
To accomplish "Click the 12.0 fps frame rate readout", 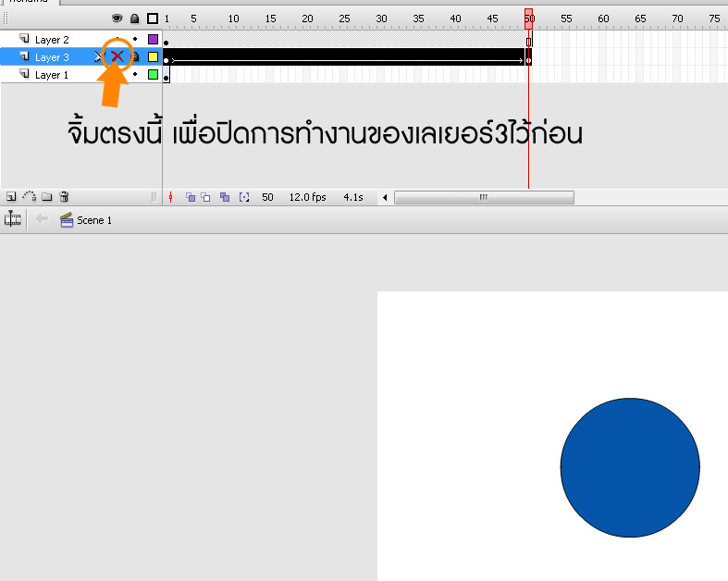I will pyautogui.click(x=307, y=197).
